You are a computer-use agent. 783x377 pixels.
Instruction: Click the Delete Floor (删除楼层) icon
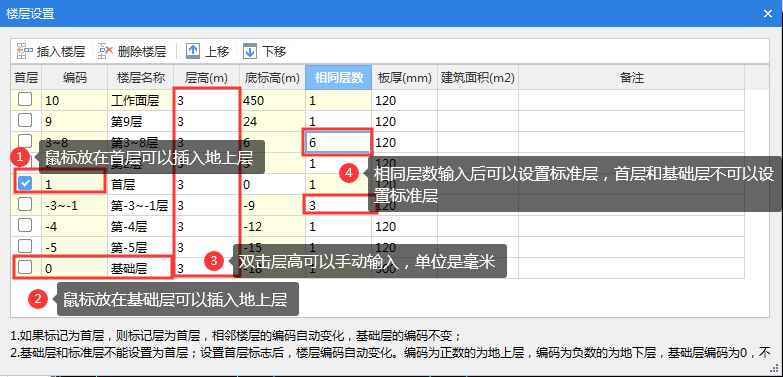tap(105, 51)
